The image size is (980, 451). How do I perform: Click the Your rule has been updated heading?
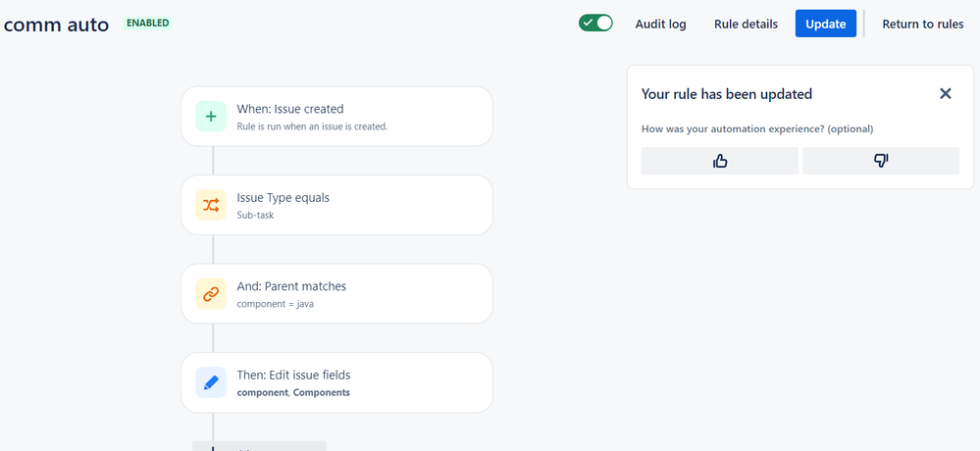(727, 94)
